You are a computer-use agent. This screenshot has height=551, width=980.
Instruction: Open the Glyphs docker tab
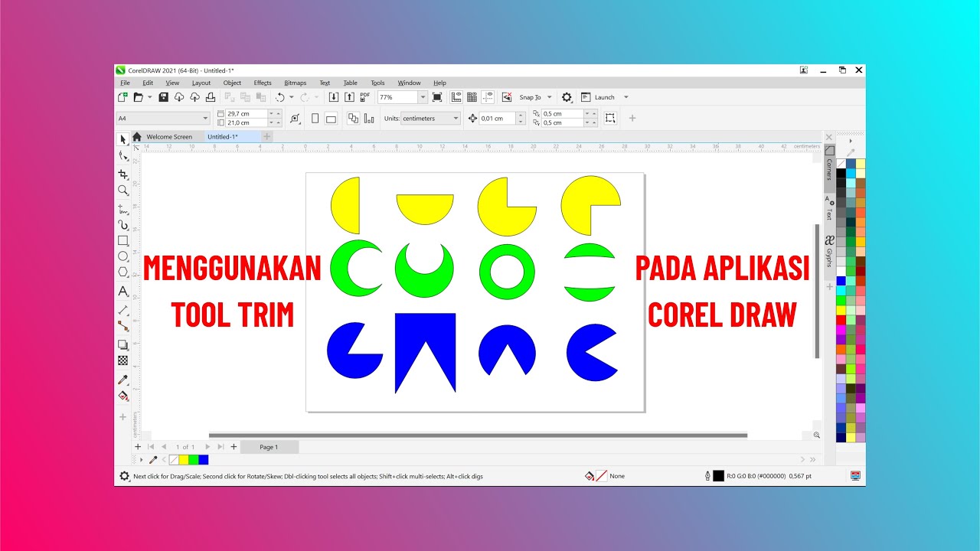tap(829, 251)
